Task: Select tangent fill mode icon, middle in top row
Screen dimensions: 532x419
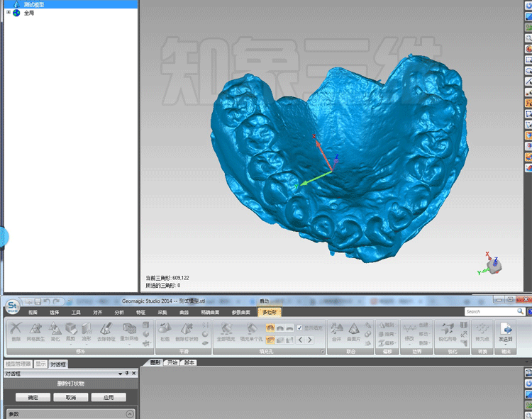Action: (280, 328)
